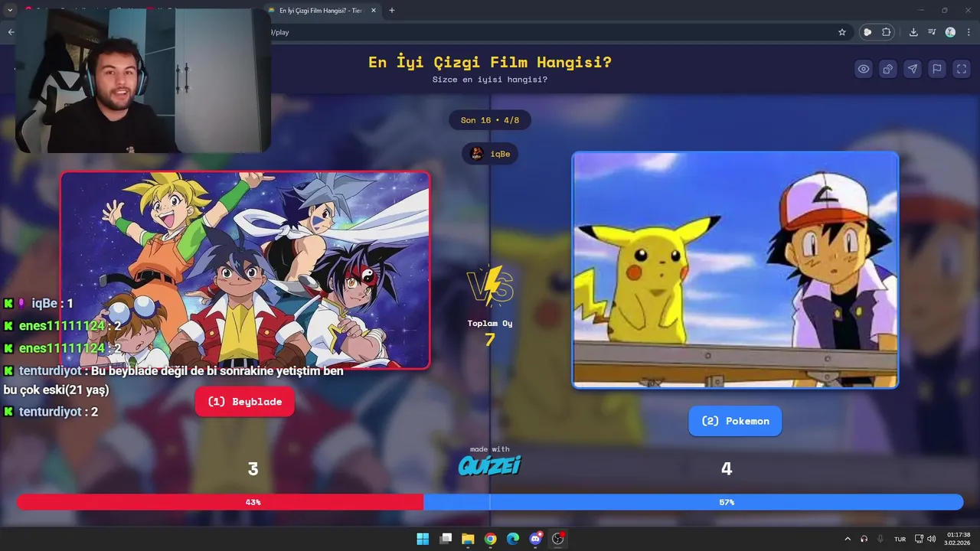Open the Chrome three-dot menu
The height and width of the screenshot is (551, 980).
coord(968,32)
